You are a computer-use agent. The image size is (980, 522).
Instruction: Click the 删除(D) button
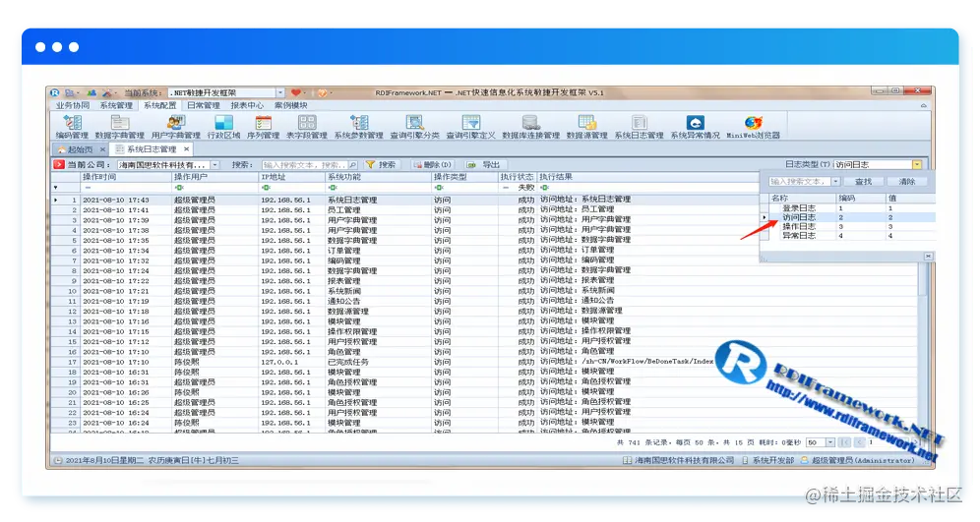click(x=432, y=165)
